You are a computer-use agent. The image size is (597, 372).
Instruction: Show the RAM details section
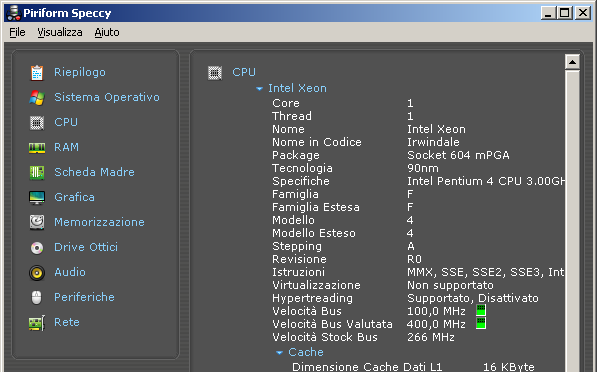66,147
